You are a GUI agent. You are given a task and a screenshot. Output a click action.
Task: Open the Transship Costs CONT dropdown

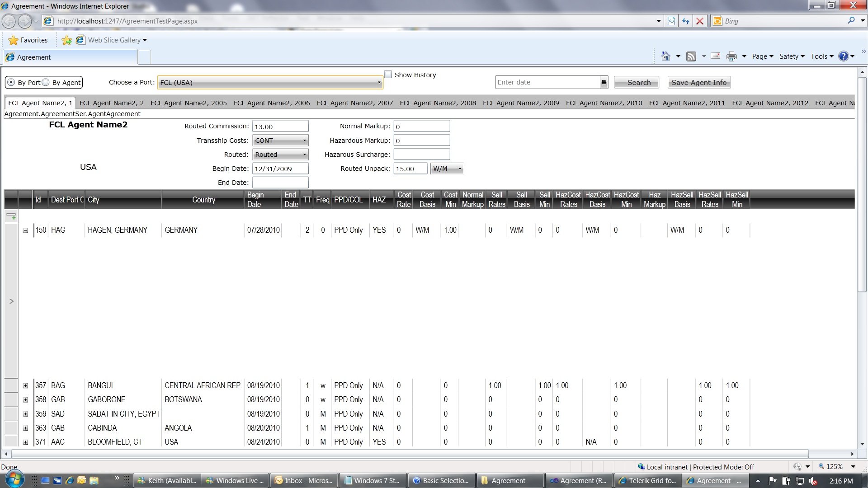(280, 141)
